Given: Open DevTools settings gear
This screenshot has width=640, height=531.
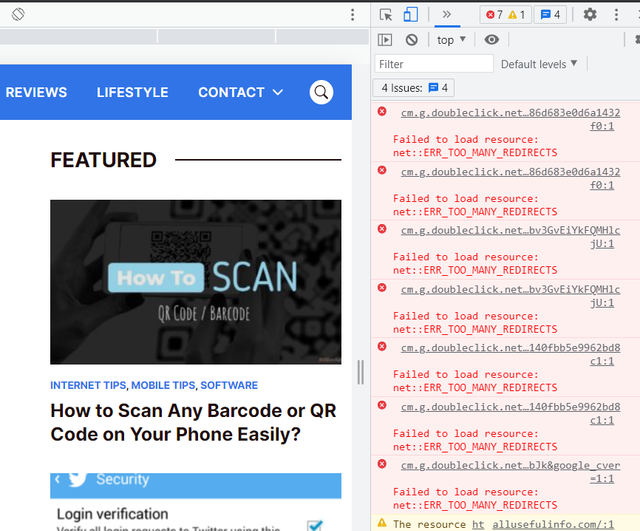Looking at the screenshot, I should [590, 15].
